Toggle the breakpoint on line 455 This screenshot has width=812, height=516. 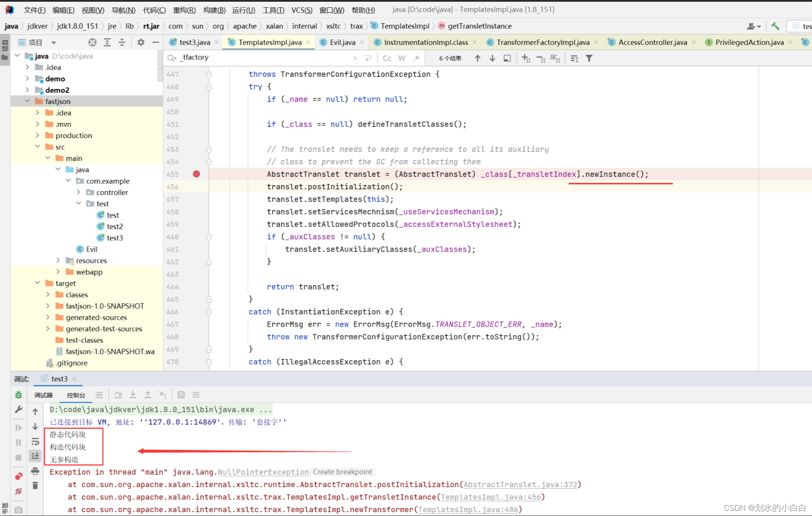coord(196,174)
